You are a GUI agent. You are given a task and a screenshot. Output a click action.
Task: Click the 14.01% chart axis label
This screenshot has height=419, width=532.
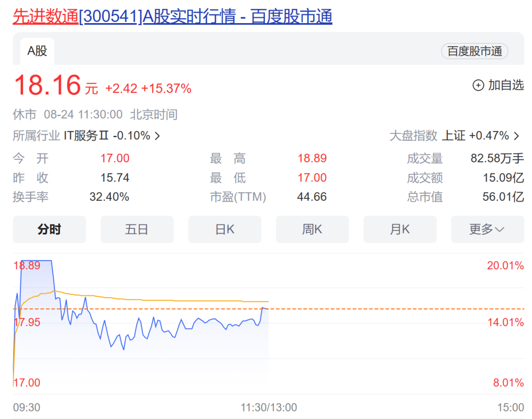click(x=505, y=322)
